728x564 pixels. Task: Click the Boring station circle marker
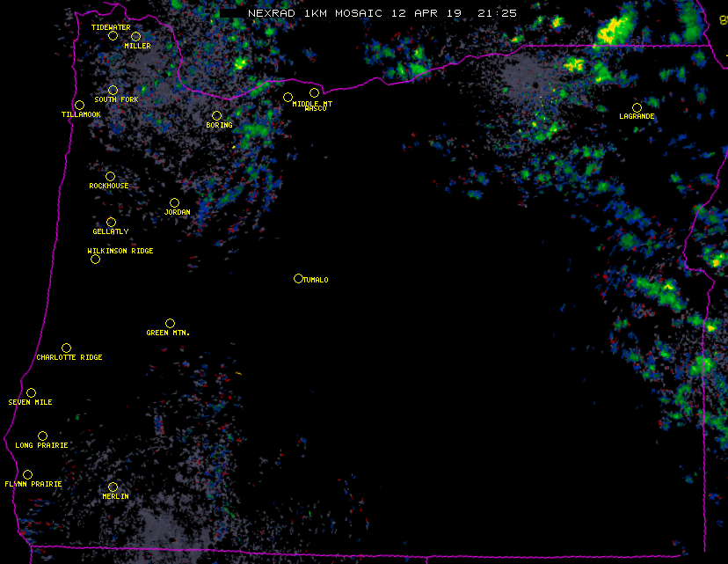pos(216,115)
